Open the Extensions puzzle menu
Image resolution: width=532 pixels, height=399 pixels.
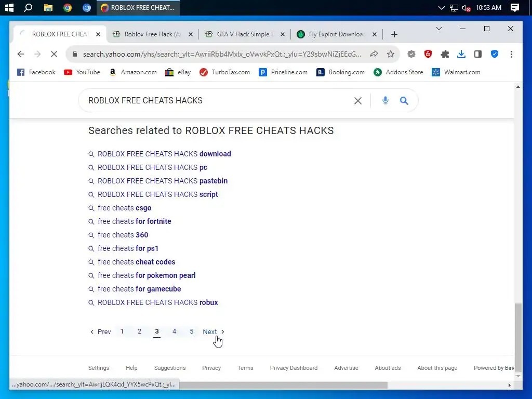(x=445, y=54)
